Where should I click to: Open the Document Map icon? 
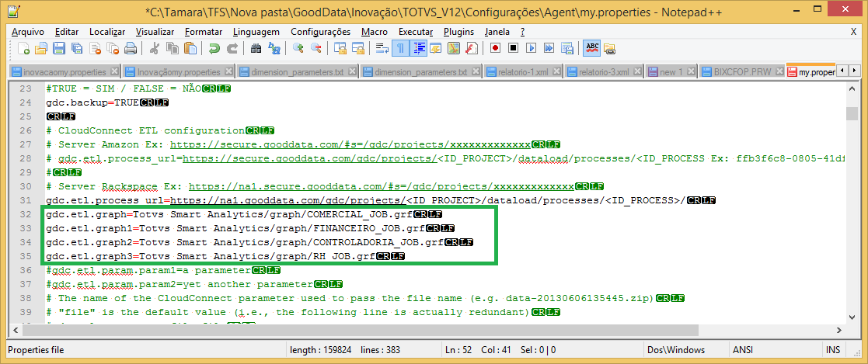[x=453, y=48]
